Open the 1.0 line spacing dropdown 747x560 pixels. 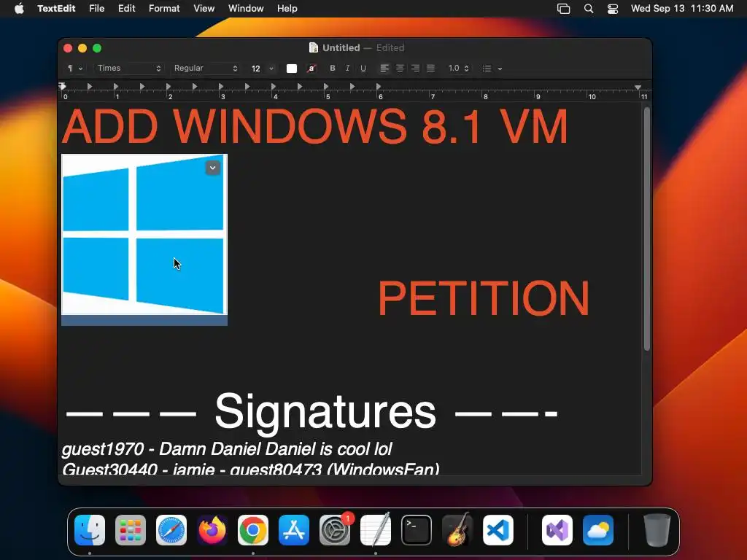pyautogui.click(x=458, y=69)
